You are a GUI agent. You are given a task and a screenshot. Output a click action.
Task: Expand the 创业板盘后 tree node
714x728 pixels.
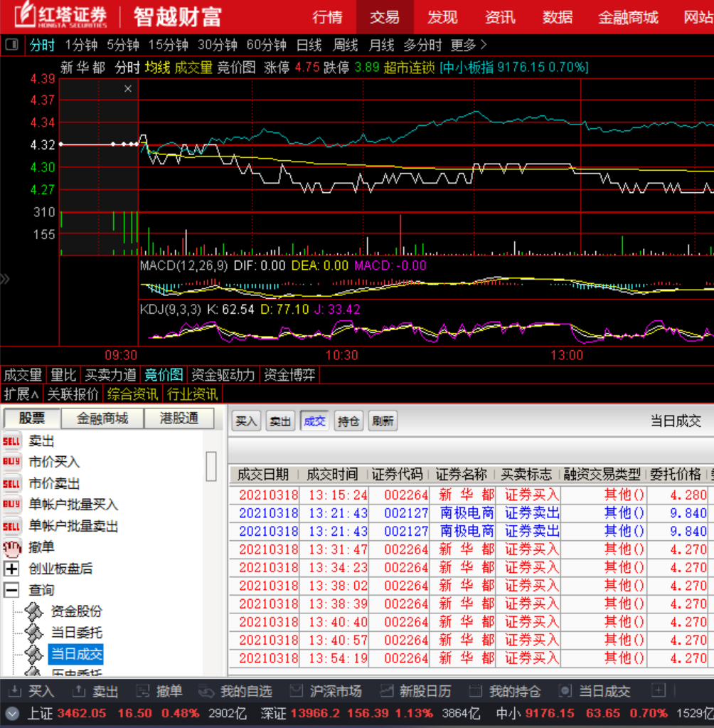coord(11,569)
